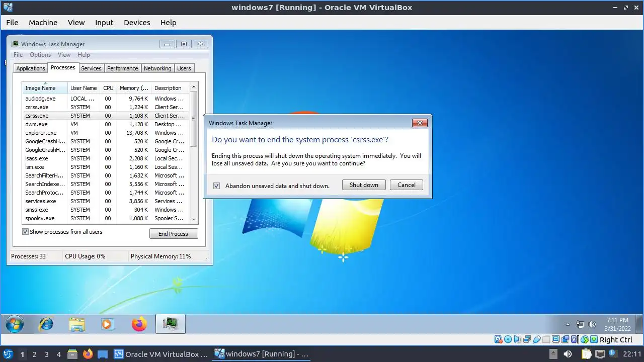644x362 pixels.
Task: Select csrss.exe row using 1,224 K
Action: tap(106, 107)
